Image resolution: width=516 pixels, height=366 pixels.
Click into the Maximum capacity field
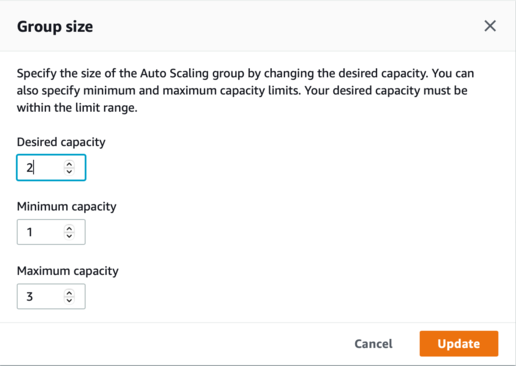point(51,296)
